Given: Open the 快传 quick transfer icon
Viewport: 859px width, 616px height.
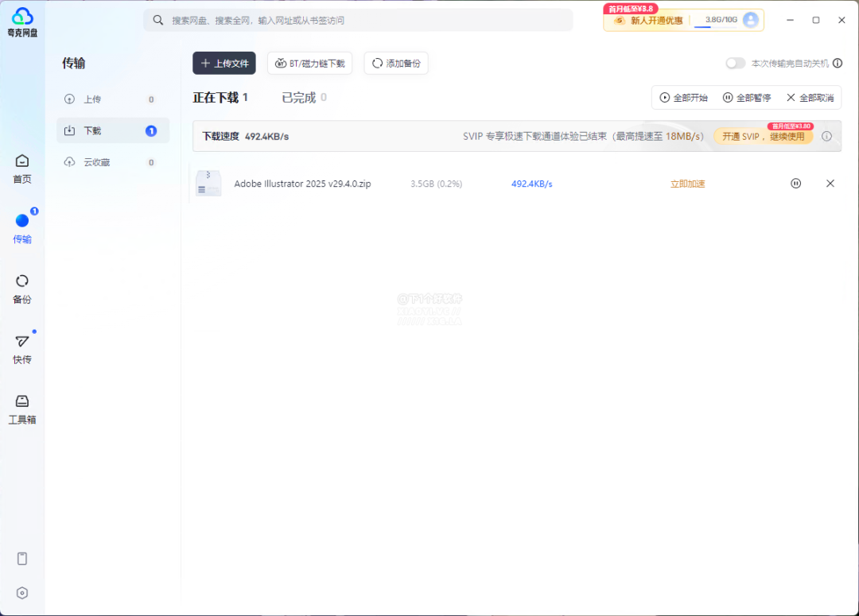Looking at the screenshot, I should (22, 349).
